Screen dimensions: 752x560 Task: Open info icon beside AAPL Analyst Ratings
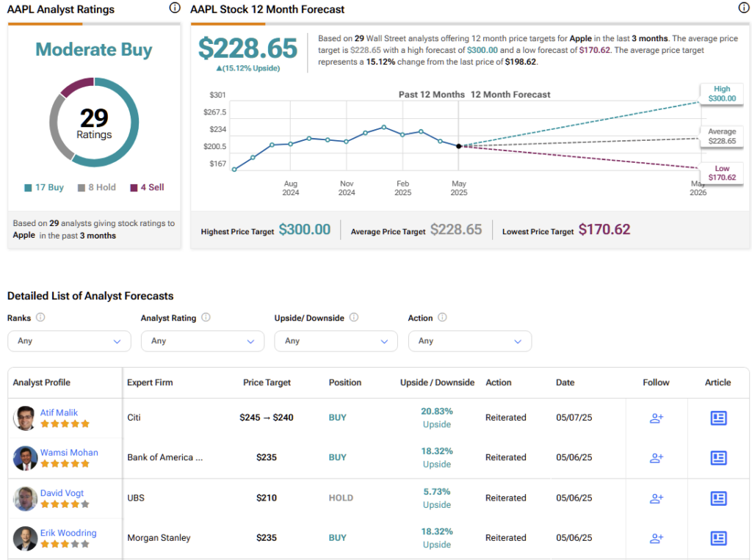[x=175, y=7]
